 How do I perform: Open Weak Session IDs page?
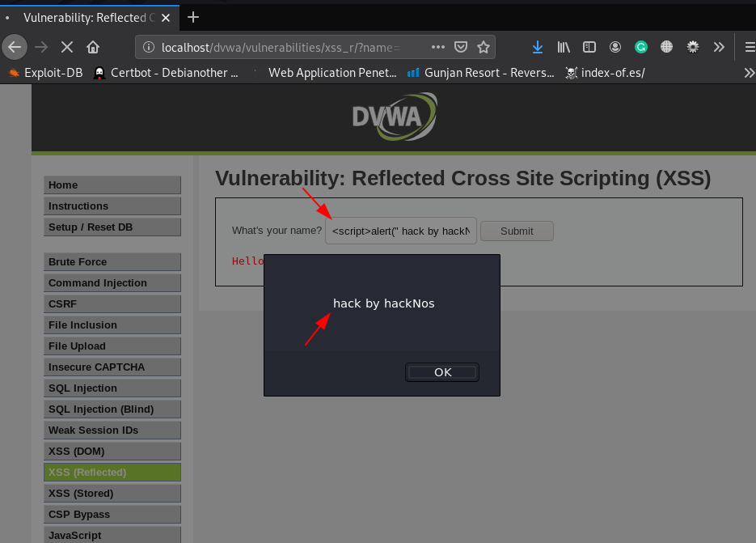pos(112,430)
